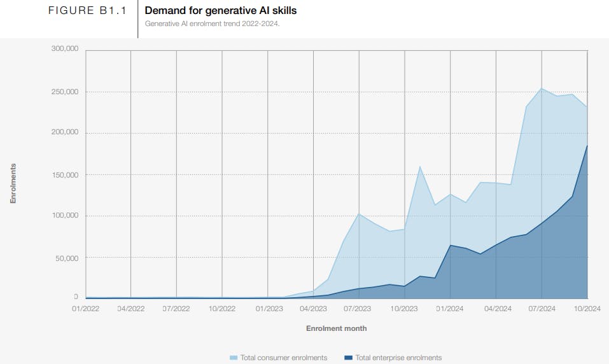Click the 'Enrolment month' x-axis title
The width and height of the screenshot is (609, 364).
pyautogui.click(x=337, y=328)
